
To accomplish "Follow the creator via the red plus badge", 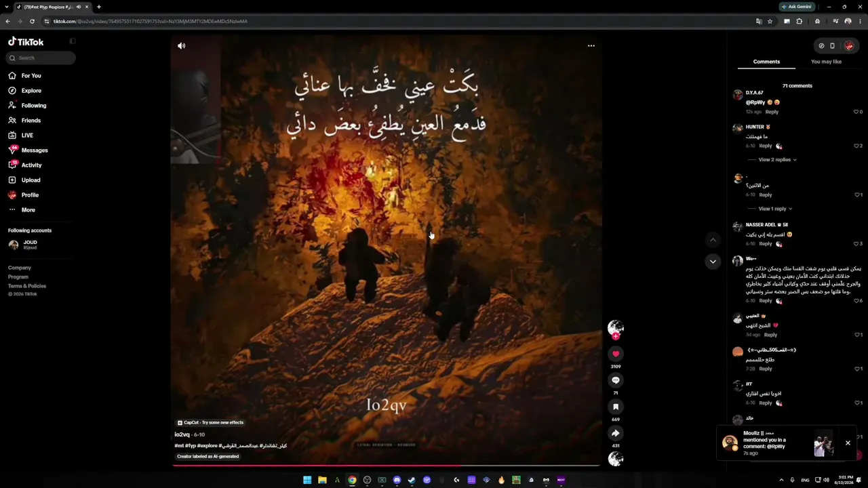I will 616,336.
